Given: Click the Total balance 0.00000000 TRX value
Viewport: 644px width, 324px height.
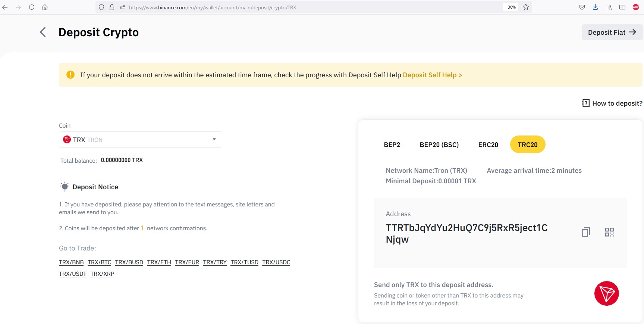Looking at the screenshot, I should [122, 160].
